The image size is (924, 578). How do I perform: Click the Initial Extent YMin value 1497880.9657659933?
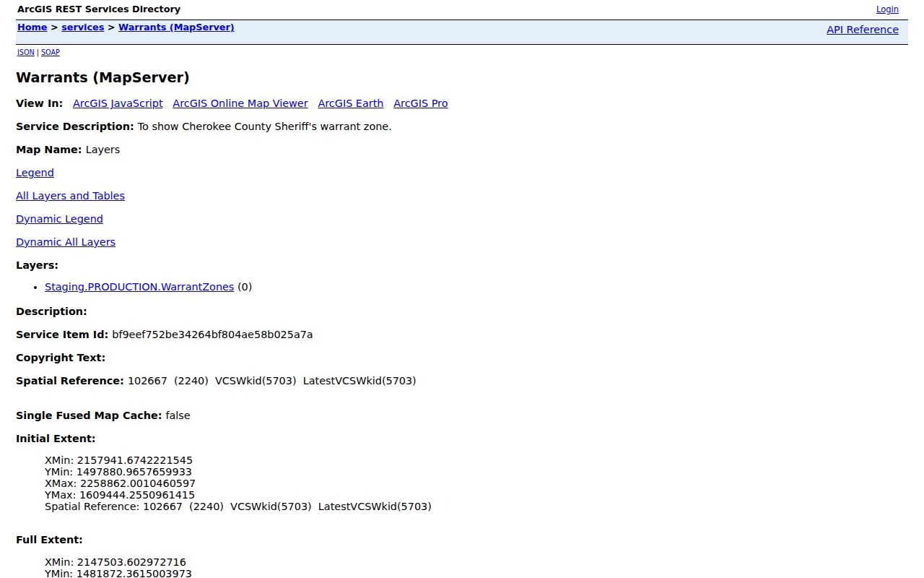pos(134,472)
